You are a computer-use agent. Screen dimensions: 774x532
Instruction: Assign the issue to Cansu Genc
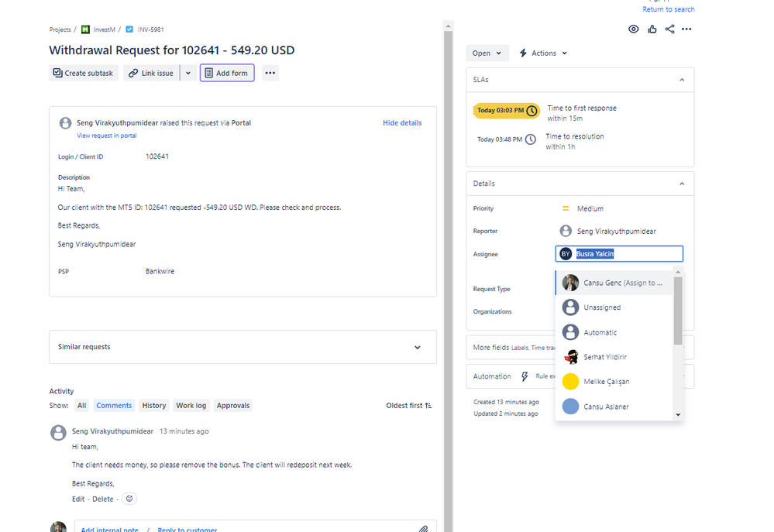(x=614, y=283)
